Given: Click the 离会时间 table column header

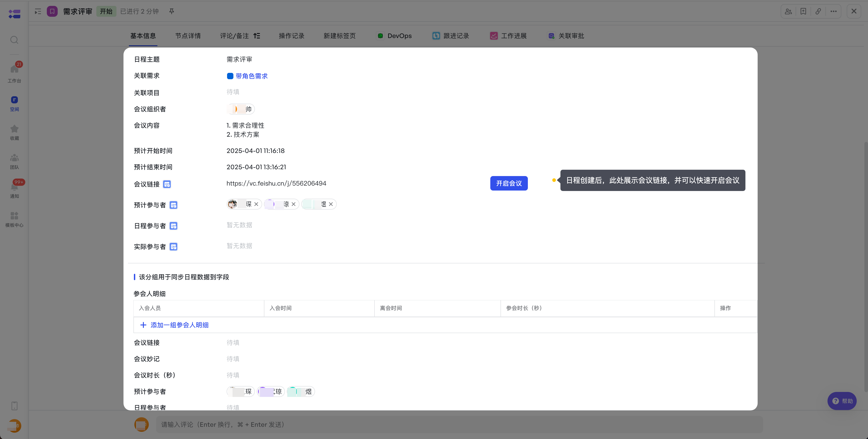Looking at the screenshot, I should 437,308.
